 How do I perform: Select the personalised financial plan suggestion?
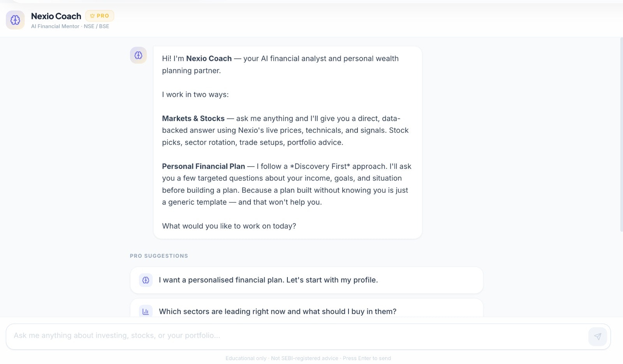[x=306, y=280]
